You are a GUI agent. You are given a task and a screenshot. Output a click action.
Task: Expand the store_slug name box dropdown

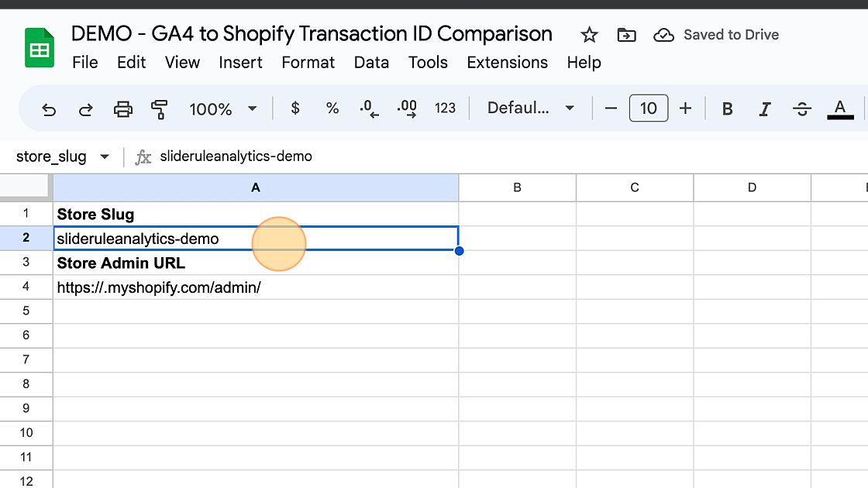[x=105, y=157]
